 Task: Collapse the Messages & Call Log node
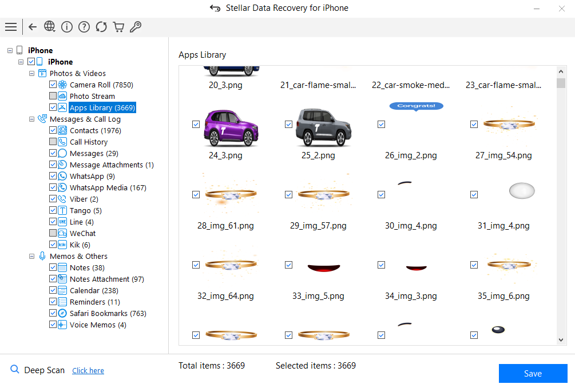point(32,119)
